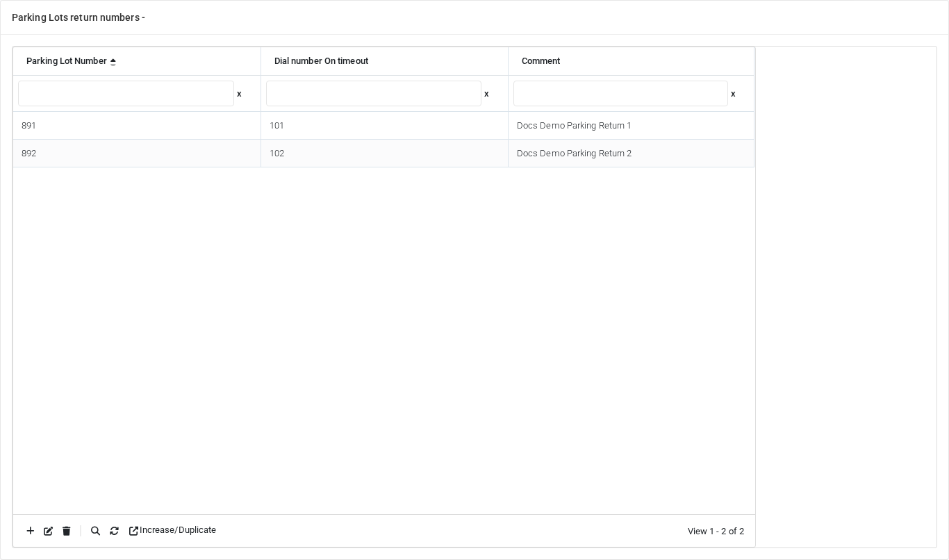The width and height of the screenshot is (949, 560).
Task: Focus the Parking Lot Number filter field
Action: coord(126,94)
